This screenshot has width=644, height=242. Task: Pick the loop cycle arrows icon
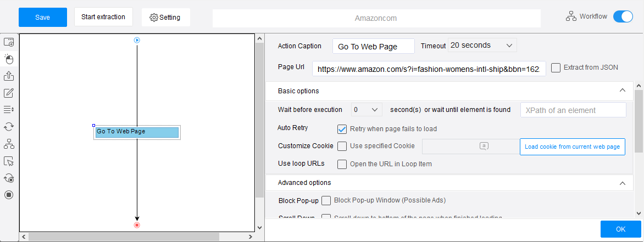coord(9,127)
